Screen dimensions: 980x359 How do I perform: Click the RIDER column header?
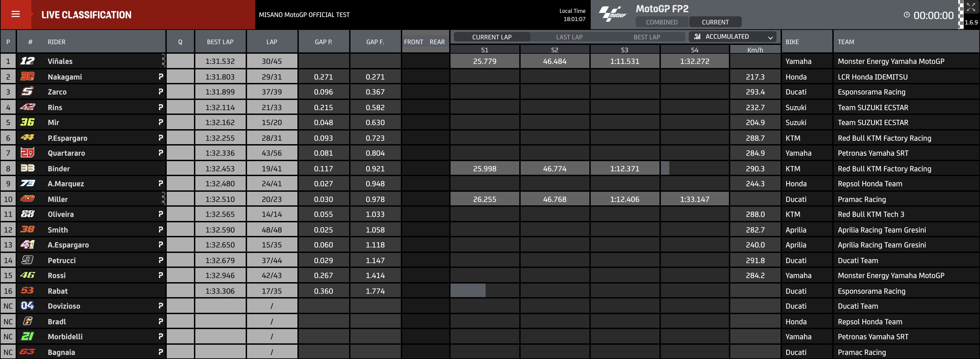[x=57, y=42]
